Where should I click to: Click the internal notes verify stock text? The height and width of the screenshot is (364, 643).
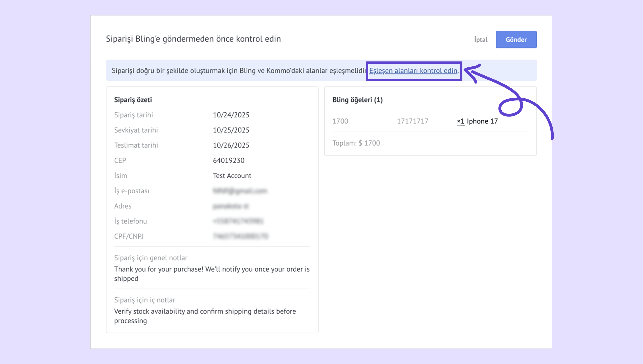[x=205, y=316]
